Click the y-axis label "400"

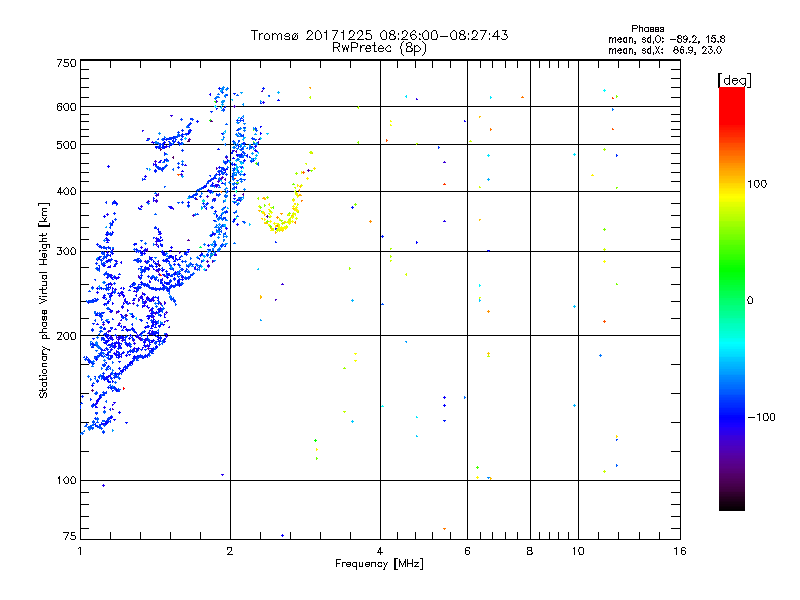[x=66, y=192]
